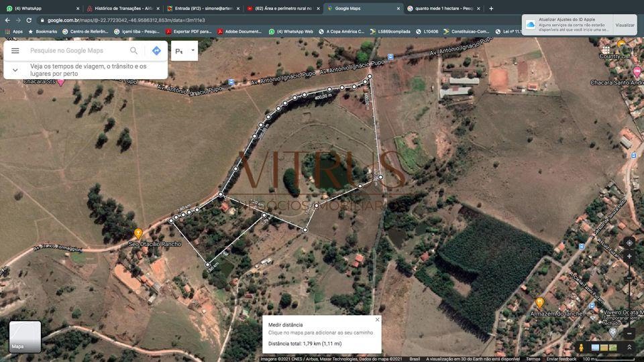The height and width of the screenshot is (362, 644).
Task: Close the Medir distância panel
Action: point(377,320)
